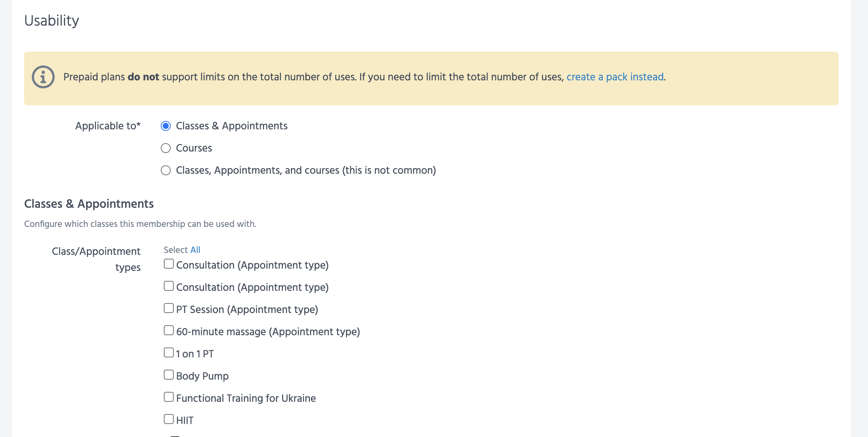Click the info icon in the yellow banner

(43, 77)
